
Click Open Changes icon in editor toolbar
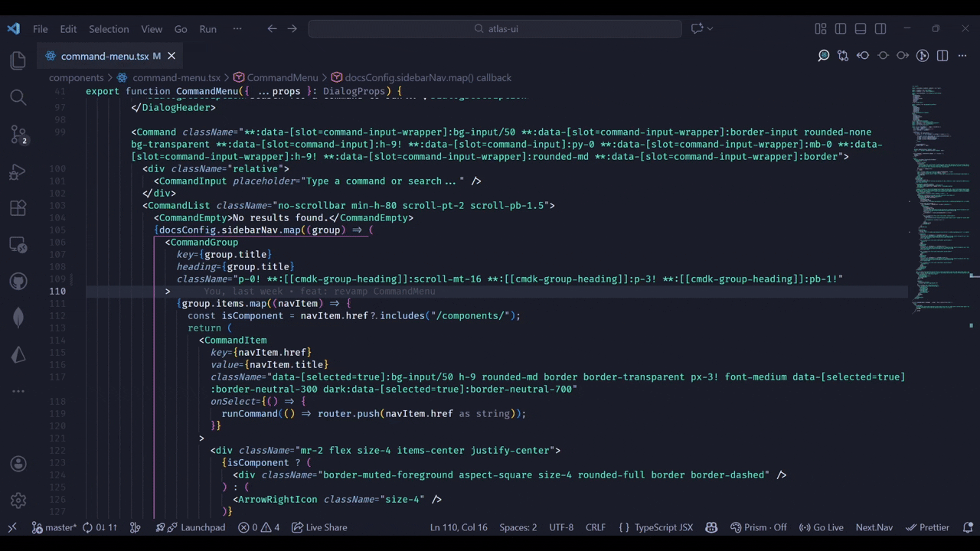(x=843, y=56)
